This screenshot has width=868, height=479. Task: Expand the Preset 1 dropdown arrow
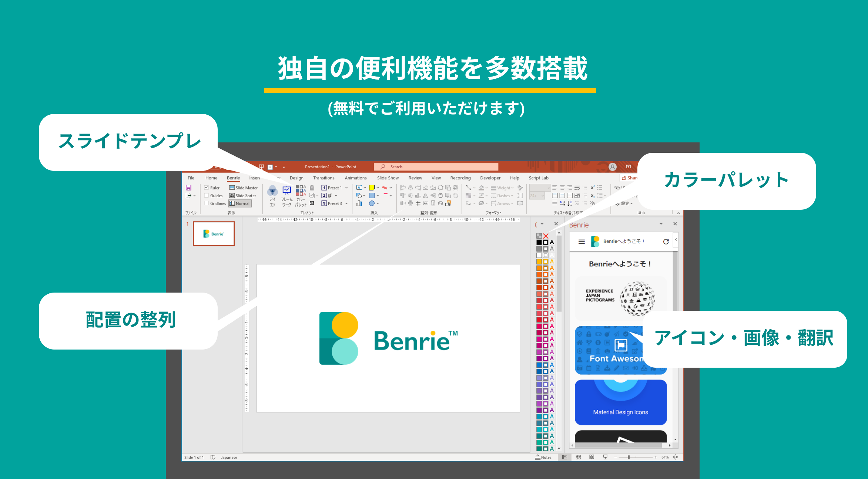pyautogui.click(x=346, y=188)
